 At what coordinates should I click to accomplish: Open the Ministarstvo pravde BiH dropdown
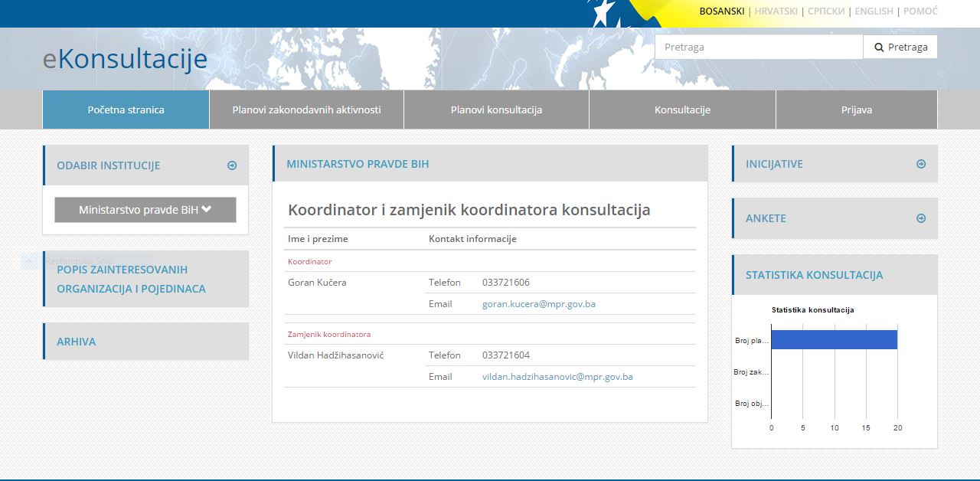point(145,210)
